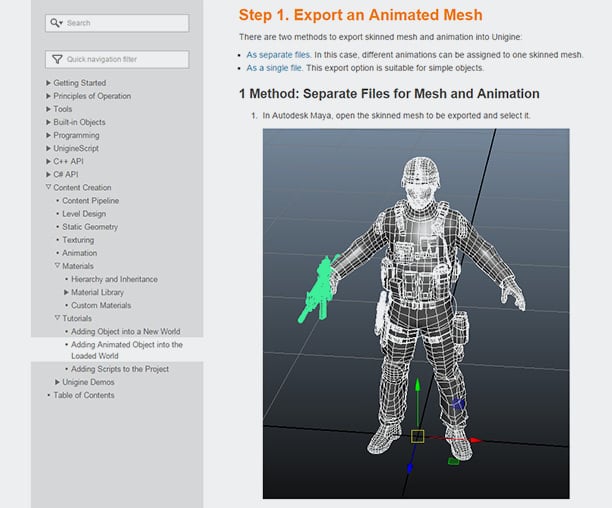Collapse the Content Creation section arrow
The height and width of the screenshot is (508, 612).
[48, 187]
